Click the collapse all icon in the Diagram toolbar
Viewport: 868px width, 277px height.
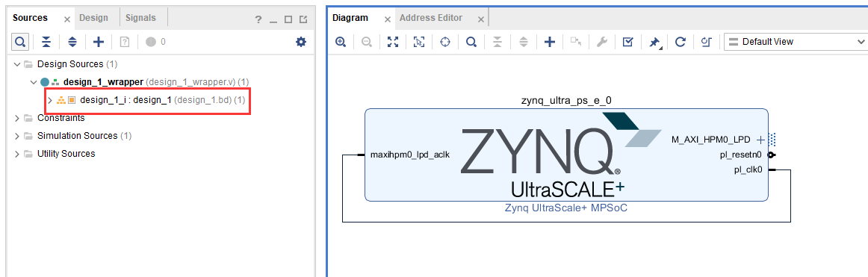point(497,42)
